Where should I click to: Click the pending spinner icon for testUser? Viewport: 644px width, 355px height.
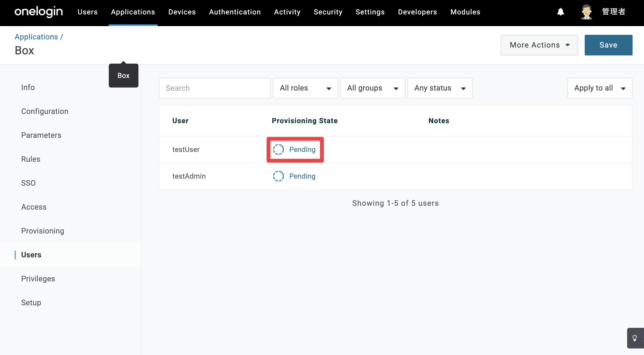(278, 150)
